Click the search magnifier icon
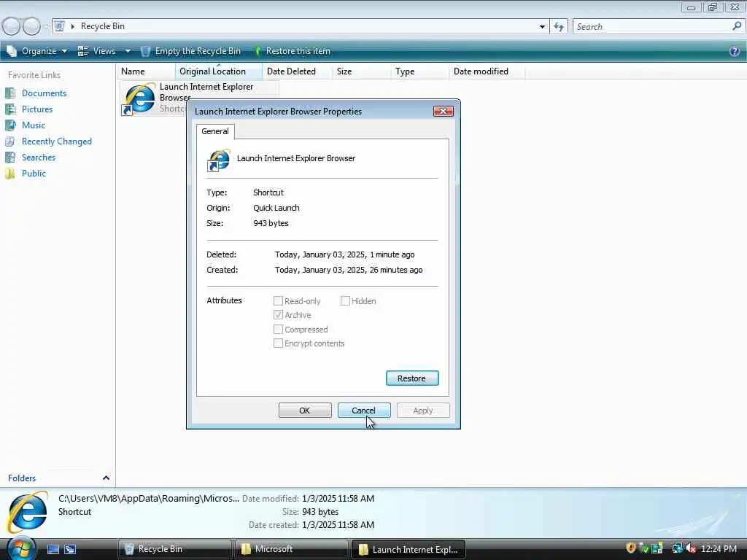 coord(737,26)
